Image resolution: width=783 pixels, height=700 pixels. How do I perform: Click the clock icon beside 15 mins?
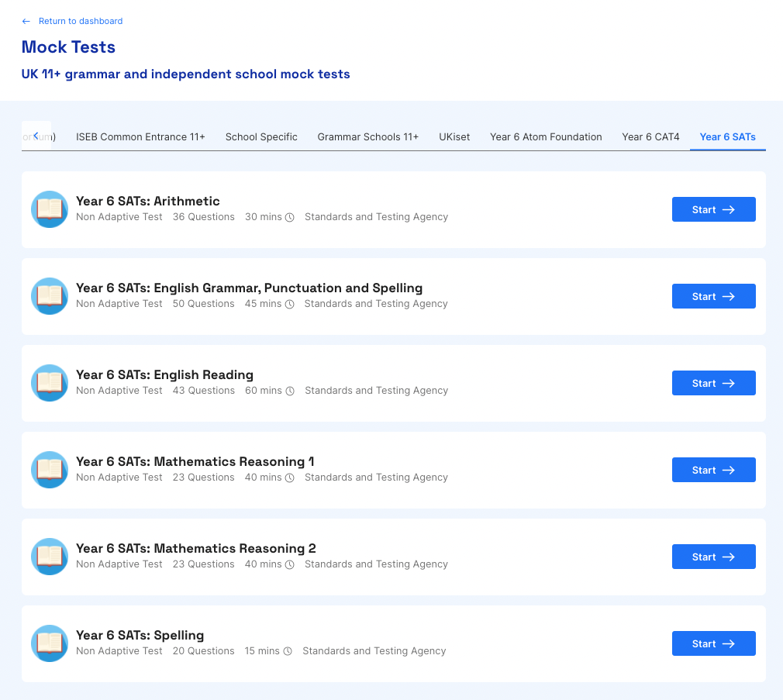tap(288, 652)
